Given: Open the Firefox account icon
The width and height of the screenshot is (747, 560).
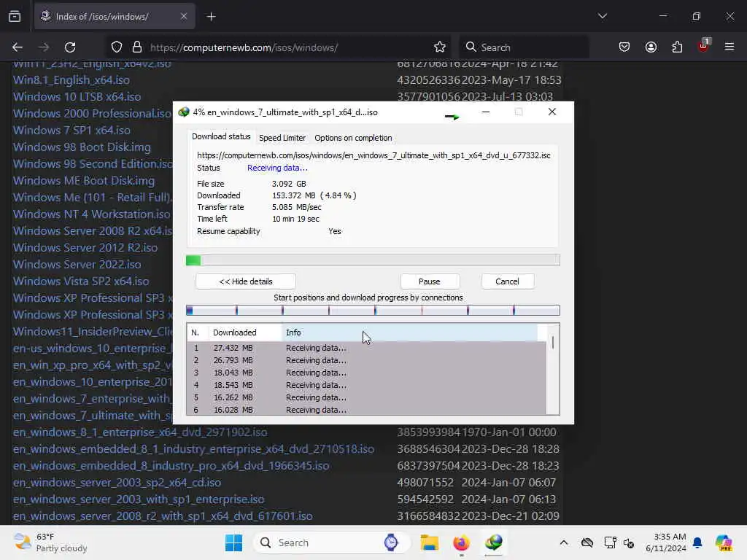Looking at the screenshot, I should pos(651,47).
